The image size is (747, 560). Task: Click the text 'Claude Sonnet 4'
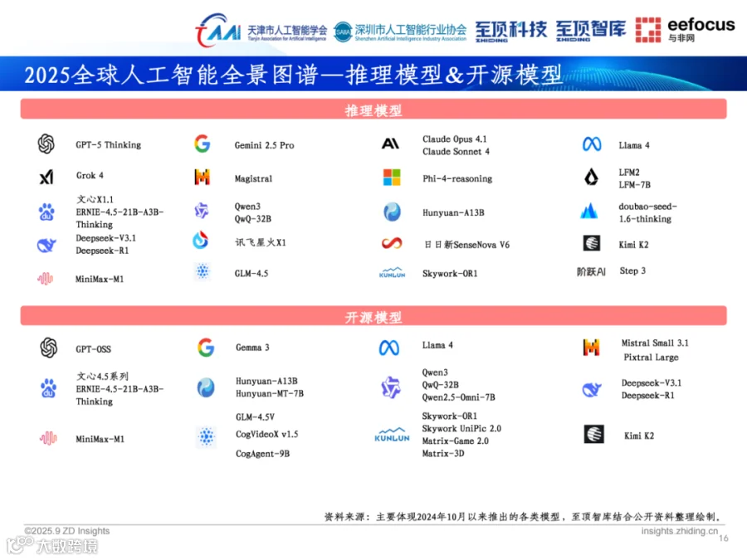point(456,152)
